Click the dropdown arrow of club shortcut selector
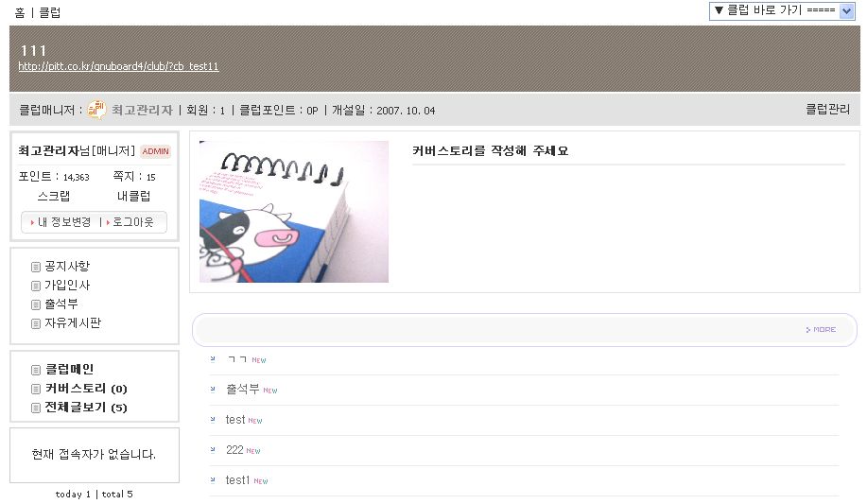Viewport: 867px width, 504px height. 846,11
